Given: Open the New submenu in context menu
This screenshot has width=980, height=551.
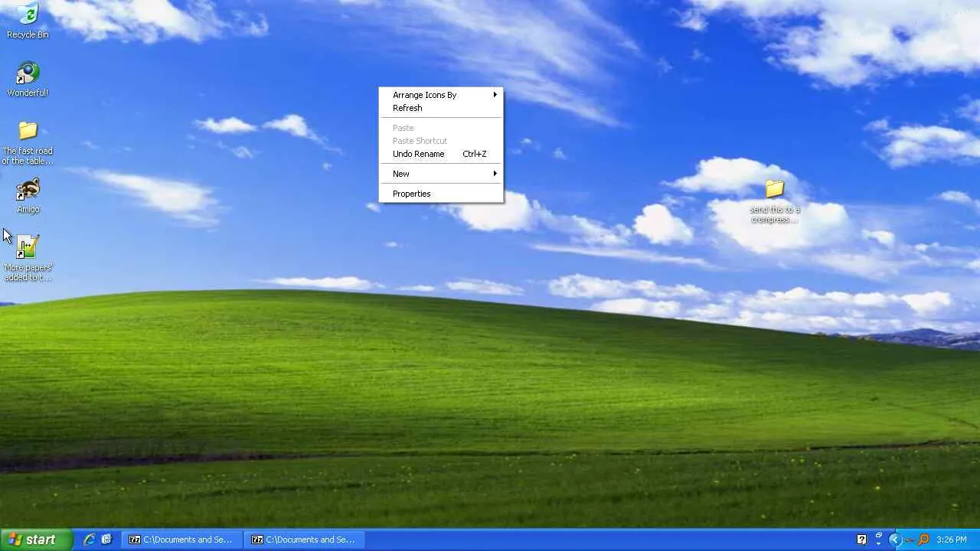Looking at the screenshot, I should (x=441, y=174).
